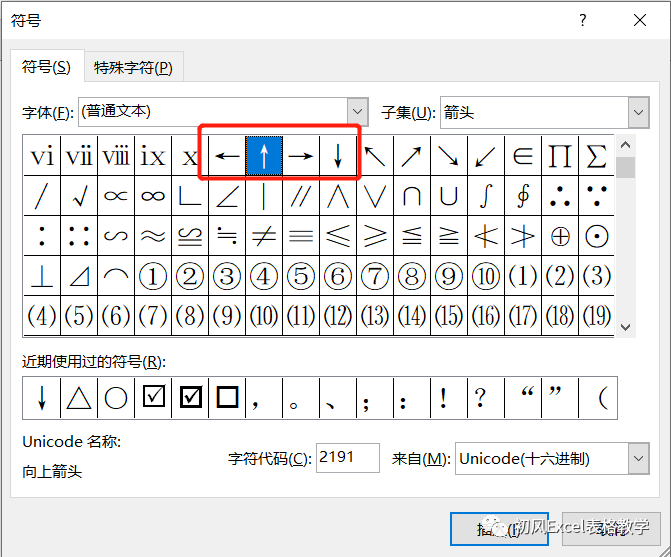Image resolution: width=671 pixels, height=557 pixels.
Task: Pick the summation ∑ symbol
Action: click(x=597, y=156)
